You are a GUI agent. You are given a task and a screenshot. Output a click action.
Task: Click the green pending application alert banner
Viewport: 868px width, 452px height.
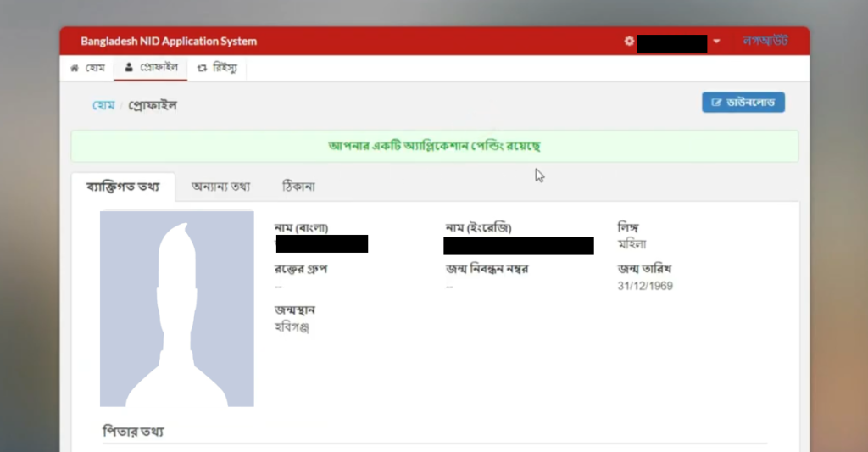click(x=434, y=146)
